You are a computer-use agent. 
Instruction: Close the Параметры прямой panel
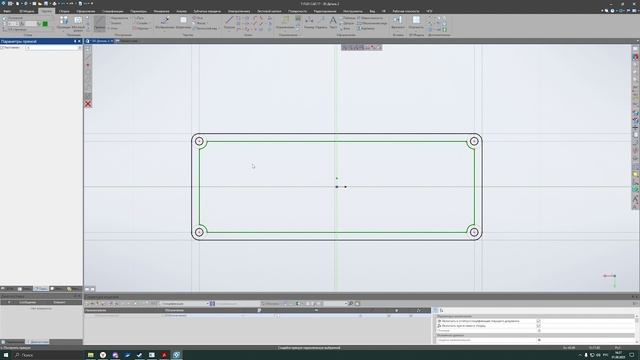tap(80, 41)
